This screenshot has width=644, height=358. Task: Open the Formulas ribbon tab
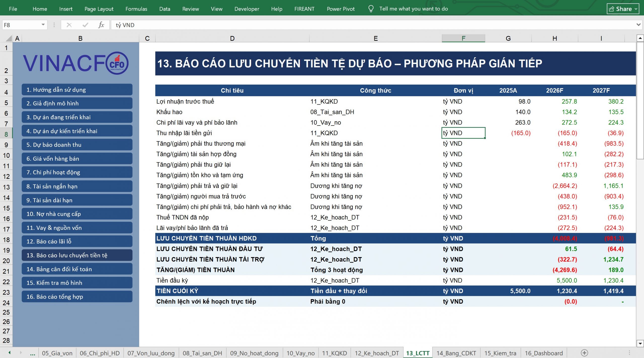pyautogui.click(x=136, y=9)
